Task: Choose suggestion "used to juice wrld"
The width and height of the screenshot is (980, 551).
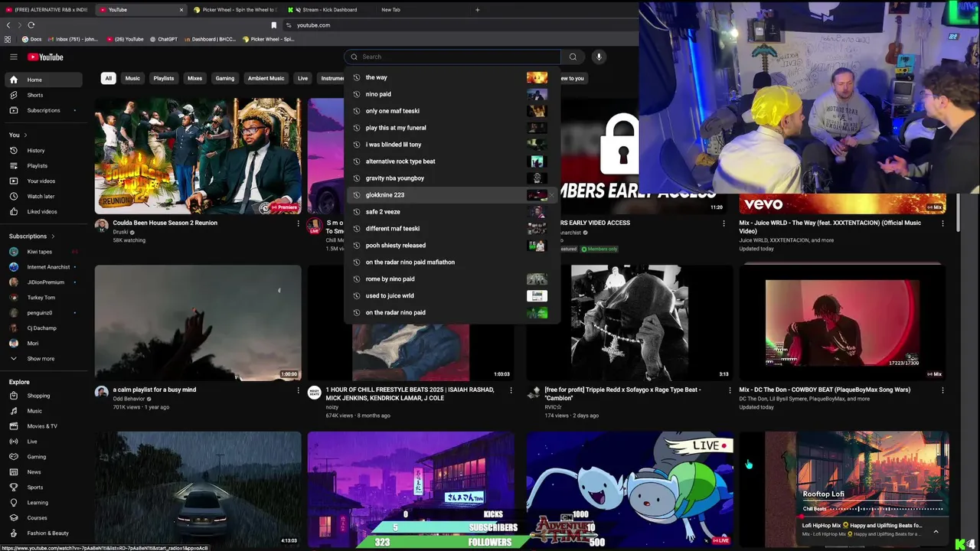Action: 452,296
